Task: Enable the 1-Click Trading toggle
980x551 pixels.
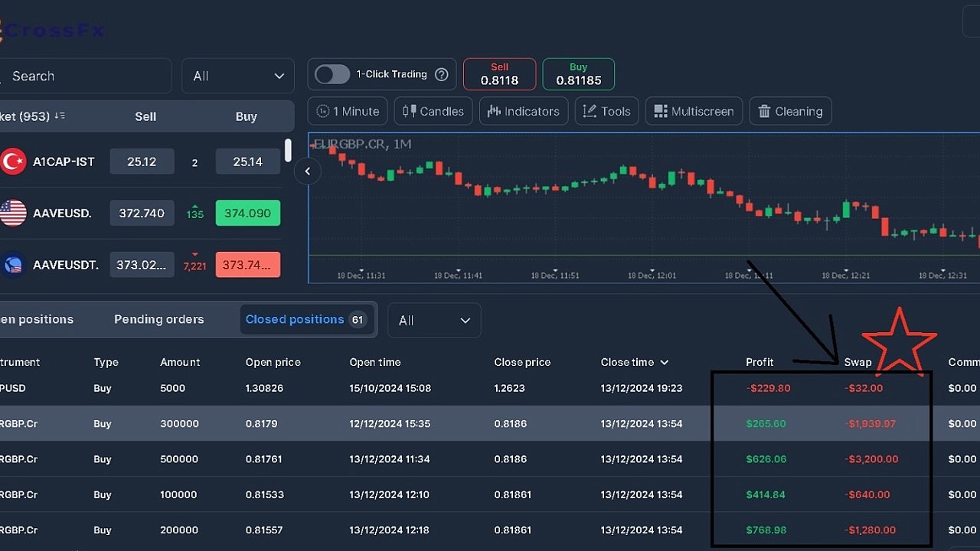Action: tap(332, 74)
